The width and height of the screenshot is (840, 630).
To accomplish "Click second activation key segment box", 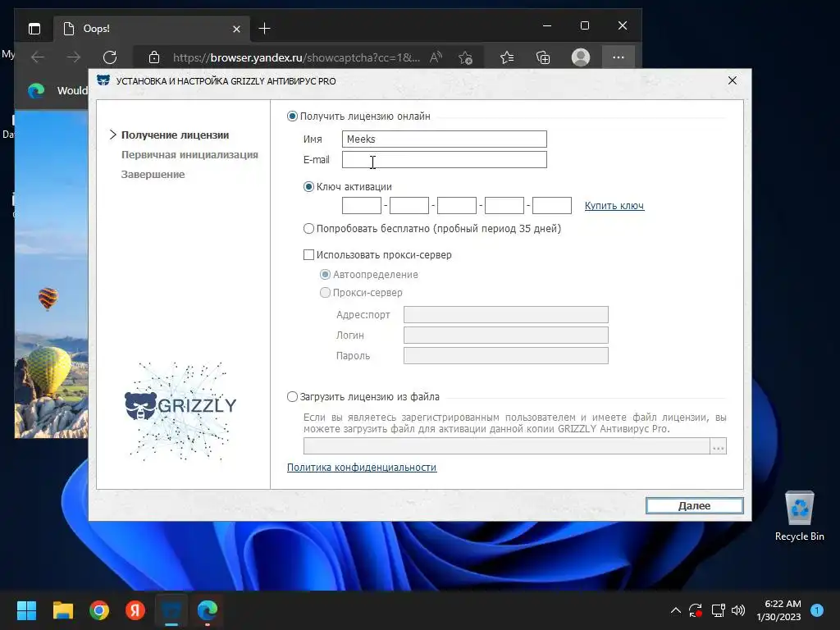I will pos(409,206).
